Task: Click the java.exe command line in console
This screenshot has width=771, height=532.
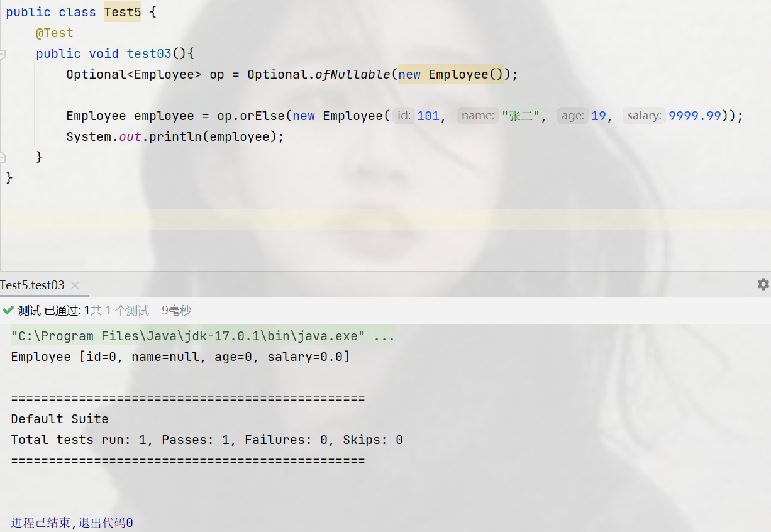Action: click(203, 336)
